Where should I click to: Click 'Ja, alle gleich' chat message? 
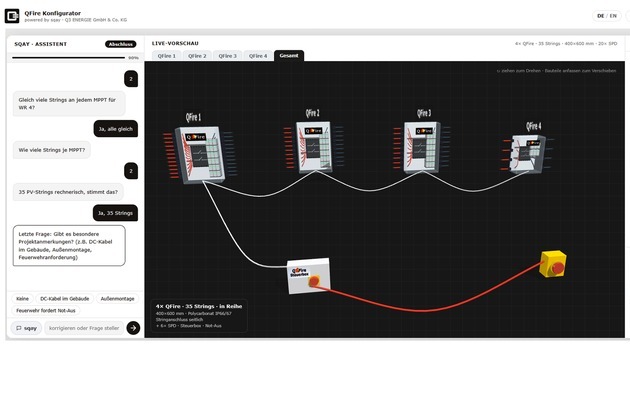[x=116, y=129]
